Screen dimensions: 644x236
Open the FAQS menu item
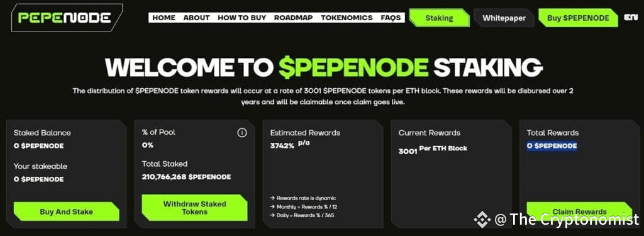(391, 18)
